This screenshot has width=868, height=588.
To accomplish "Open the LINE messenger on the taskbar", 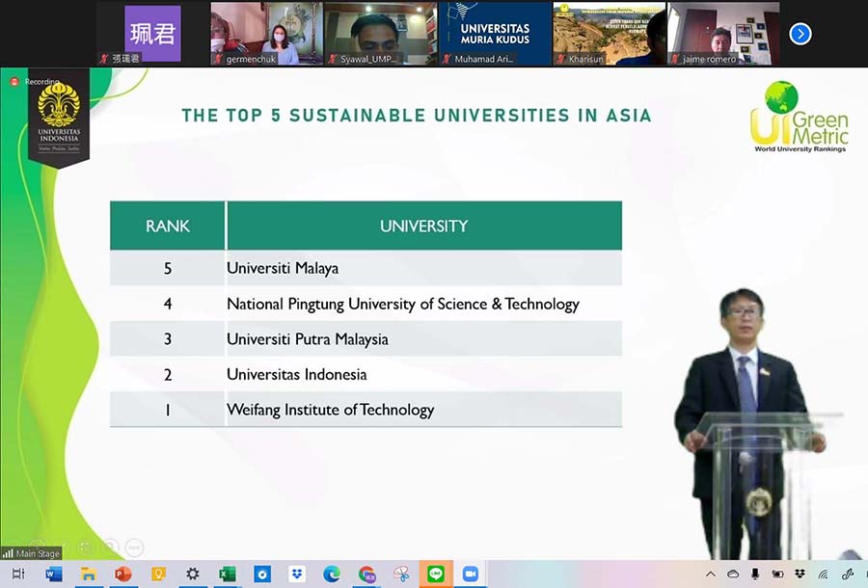I will pyautogui.click(x=436, y=575).
